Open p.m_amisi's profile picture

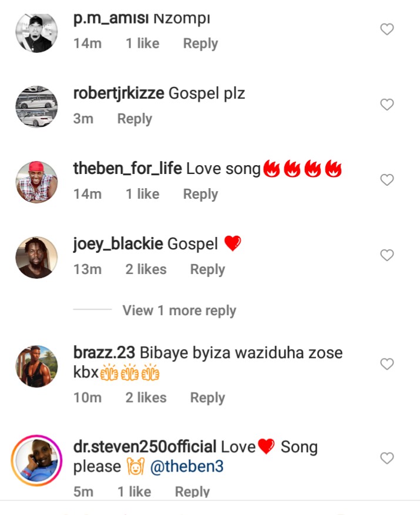(x=36, y=32)
